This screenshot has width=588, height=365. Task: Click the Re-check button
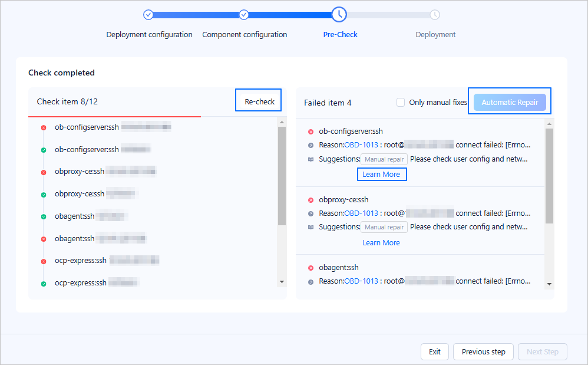pyautogui.click(x=259, y=101)
